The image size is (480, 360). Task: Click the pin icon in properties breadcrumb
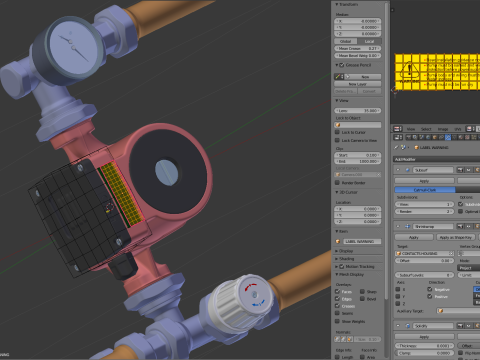(397, 147)
